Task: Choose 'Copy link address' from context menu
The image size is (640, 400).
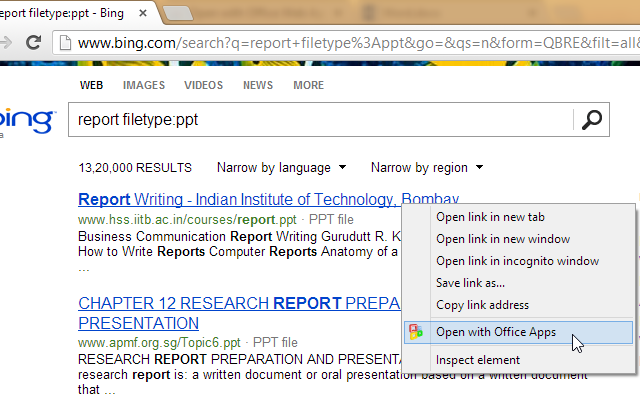Action: pos(518,305)
